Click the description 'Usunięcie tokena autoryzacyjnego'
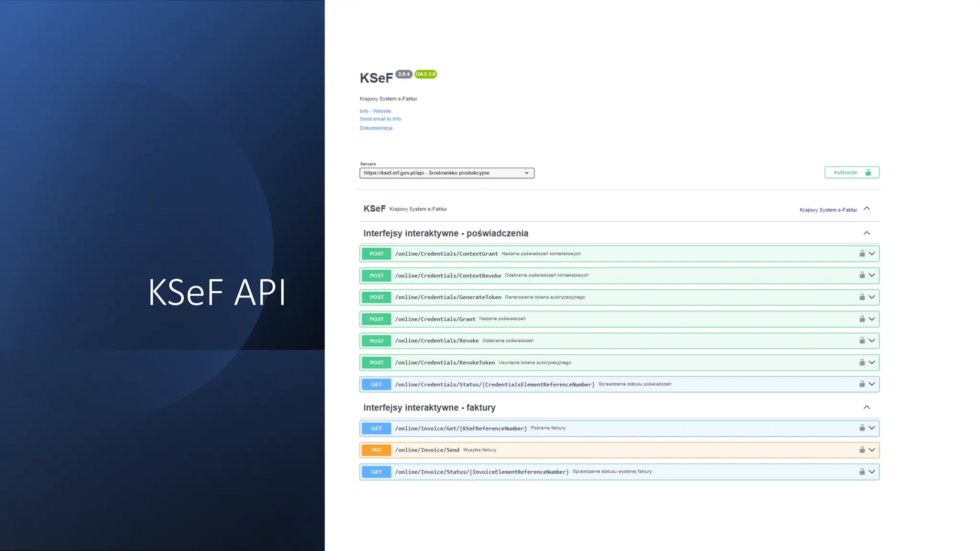Screen dimensions: 980x551 coord(535,363)
